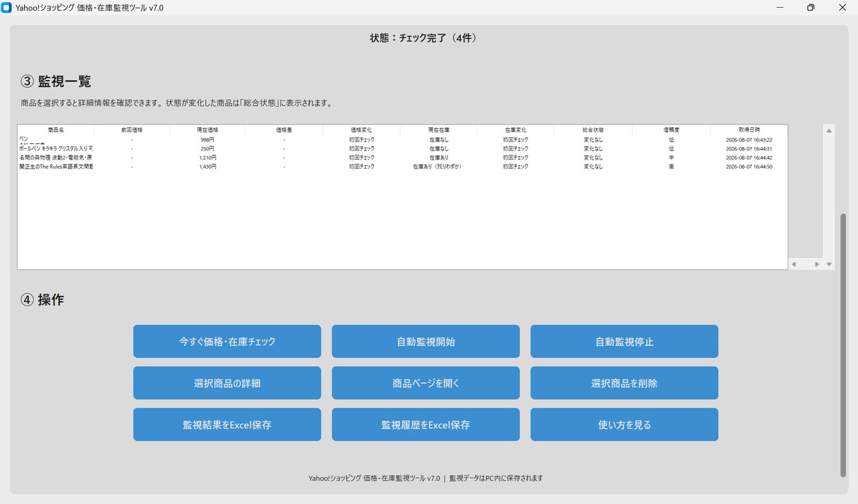
Task: Click the 250円 price cell
Action: click(x=207, y=149)
